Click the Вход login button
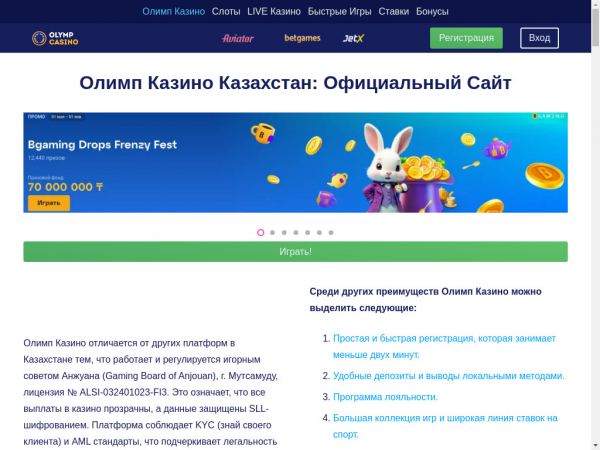The width and height of the screenshot is (600, 450). (x=539, y=38)
